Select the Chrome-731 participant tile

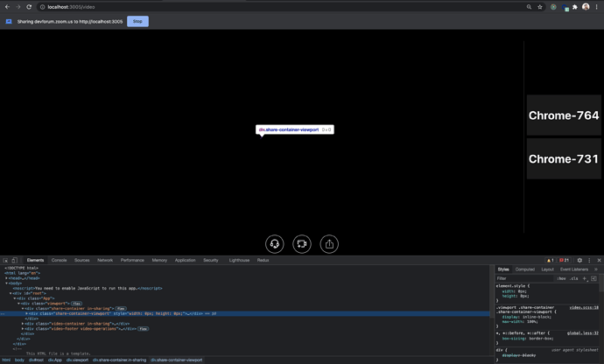pyautogui.click(x=564, y=158)
